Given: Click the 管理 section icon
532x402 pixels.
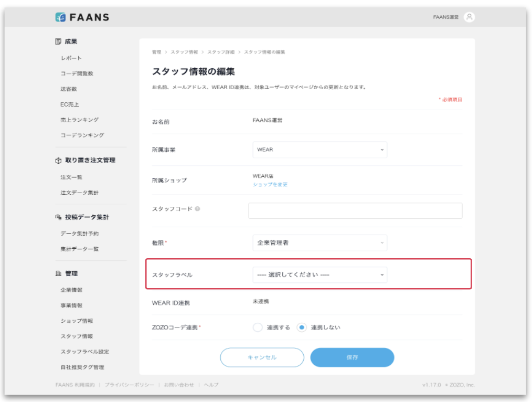Looking at the screenshot, I should click(58, 273).
